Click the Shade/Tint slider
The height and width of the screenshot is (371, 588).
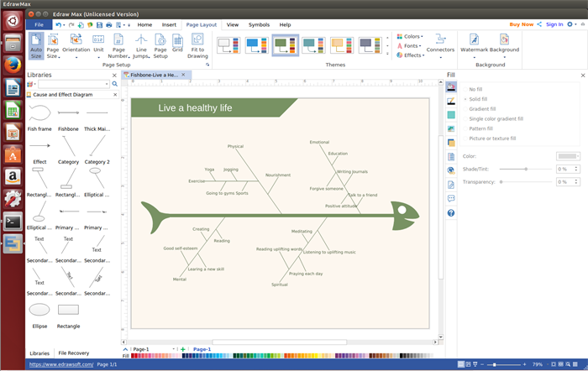click(x=526, y=169)
